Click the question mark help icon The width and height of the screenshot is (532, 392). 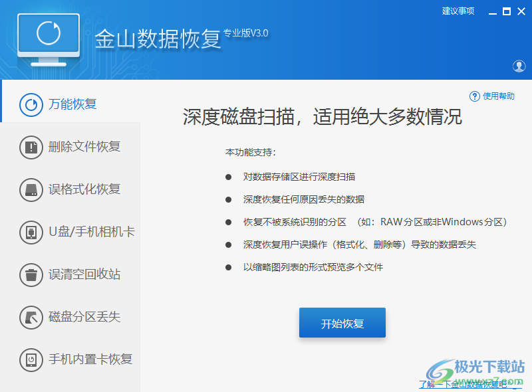pos(474,96)
